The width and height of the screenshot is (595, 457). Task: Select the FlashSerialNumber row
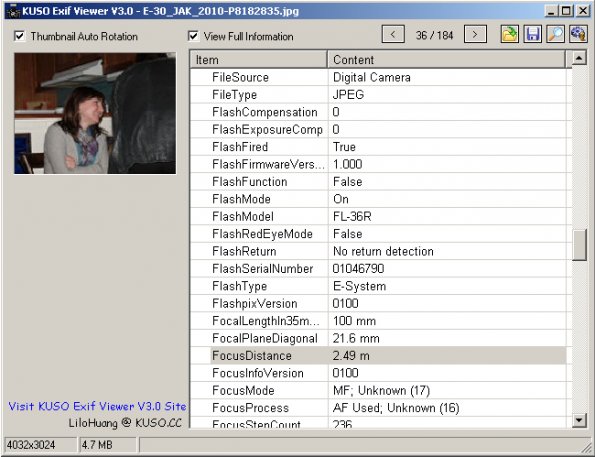tap(378, 269)
